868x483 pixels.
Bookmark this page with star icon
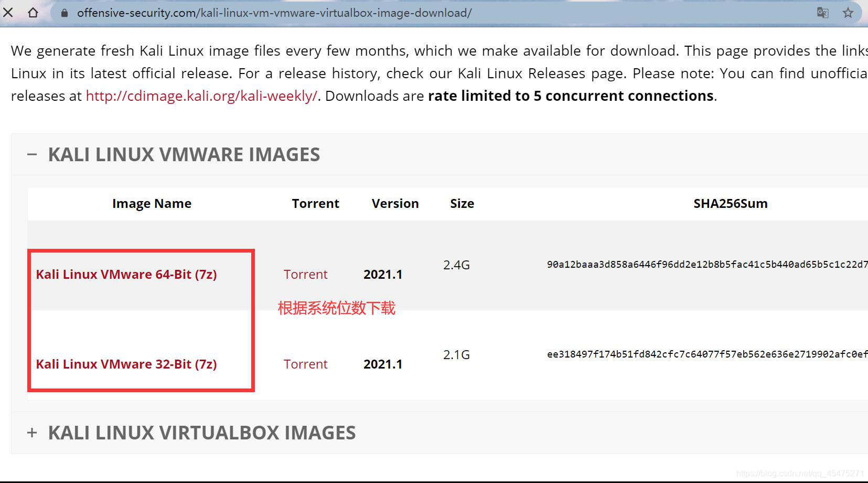[x=848, y=13]
